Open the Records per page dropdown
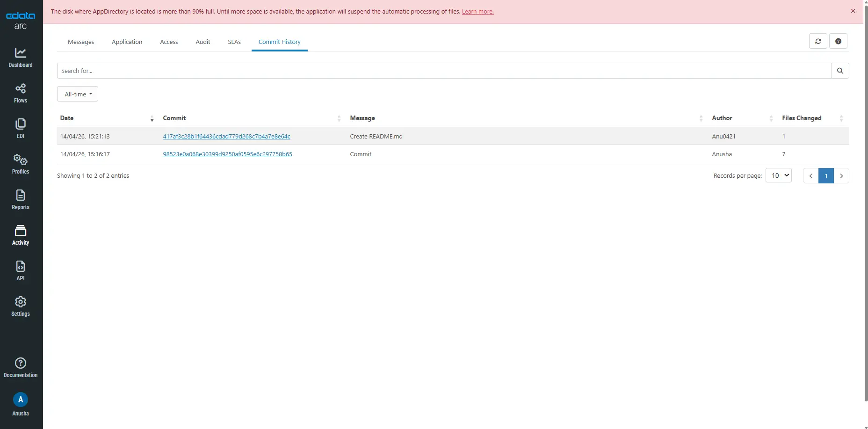868x429 pixels. pos(779,175)
